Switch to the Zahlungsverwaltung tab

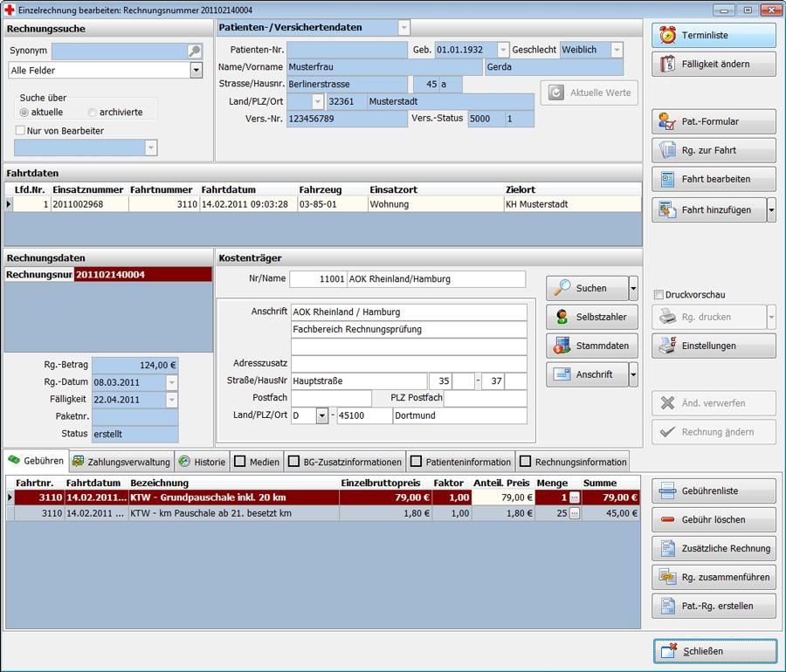coord(121,462)
